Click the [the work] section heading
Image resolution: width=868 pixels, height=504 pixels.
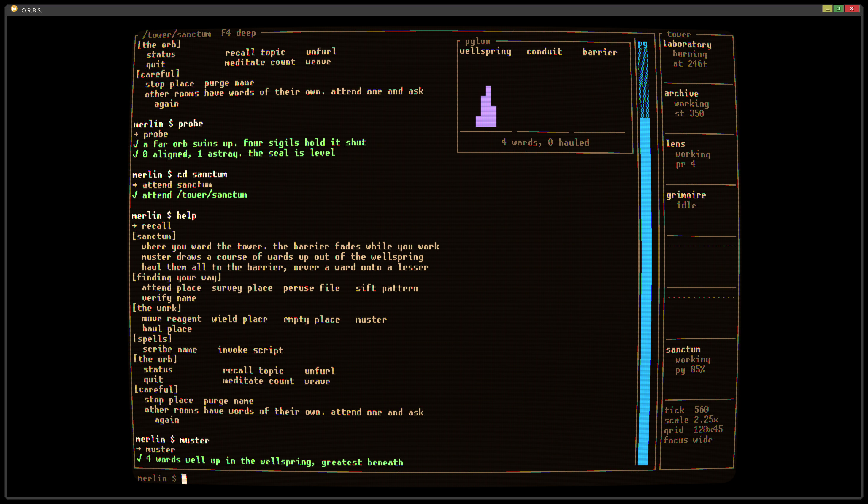(157, 308)
